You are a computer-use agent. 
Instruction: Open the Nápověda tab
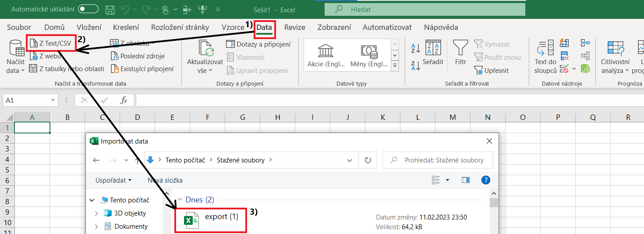(441, 27)
